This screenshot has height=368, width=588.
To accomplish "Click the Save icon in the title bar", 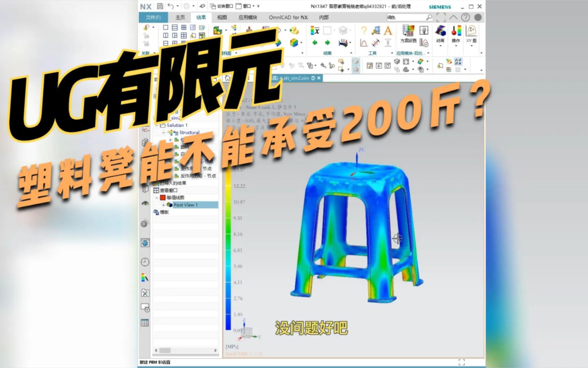I will pos(160,6).
